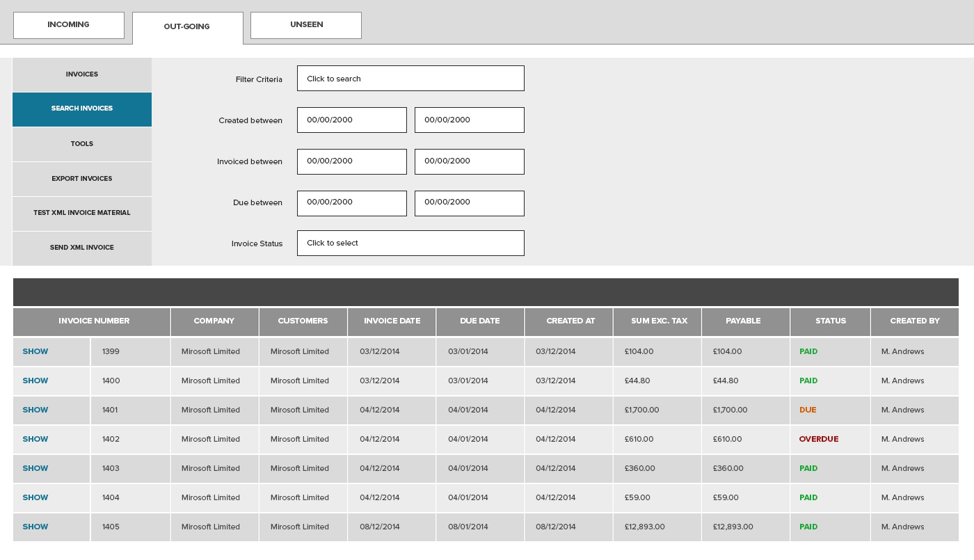Select Search Invoices sidebar item
Image resolution: width=974 pixels, height=560 pixels.
coord(82,109)
